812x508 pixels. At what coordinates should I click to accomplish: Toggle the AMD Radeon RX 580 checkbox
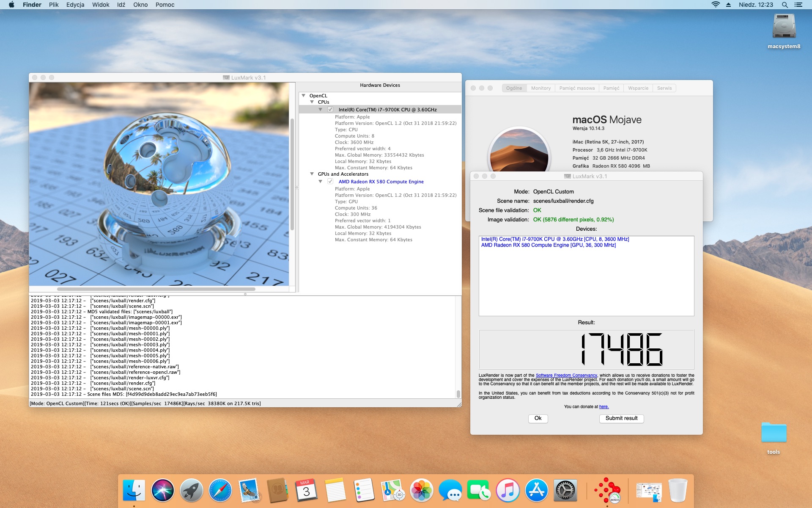[x=330, y=181]
